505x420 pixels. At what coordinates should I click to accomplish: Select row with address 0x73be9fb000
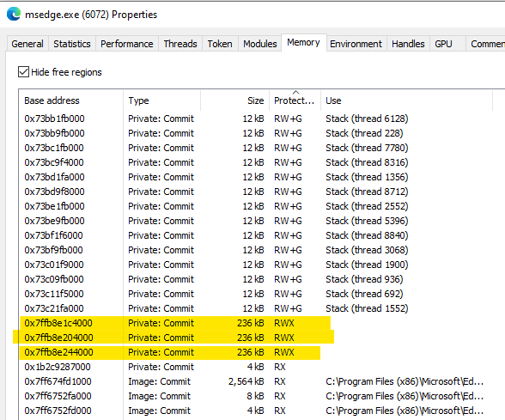click(x=261, y=221)
